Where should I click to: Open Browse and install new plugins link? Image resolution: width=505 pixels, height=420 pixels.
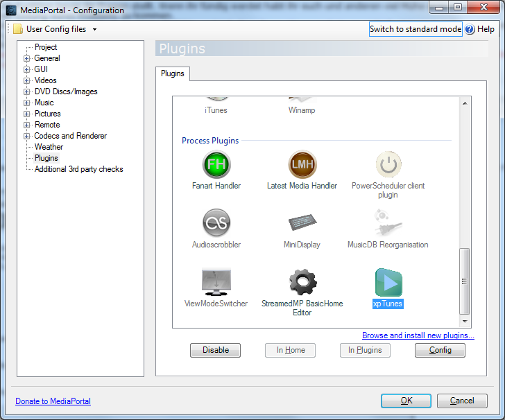tap(418, 335)
